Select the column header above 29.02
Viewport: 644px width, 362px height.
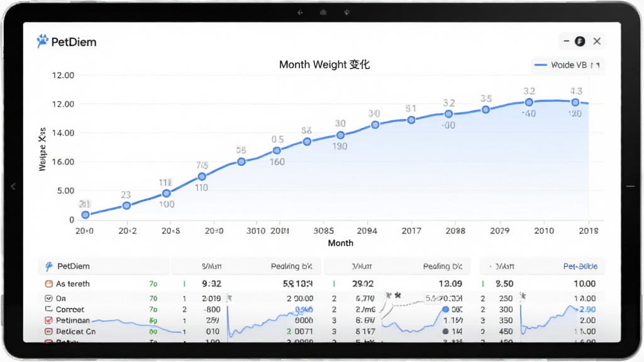pyautogui.click(x=362, y=266)
